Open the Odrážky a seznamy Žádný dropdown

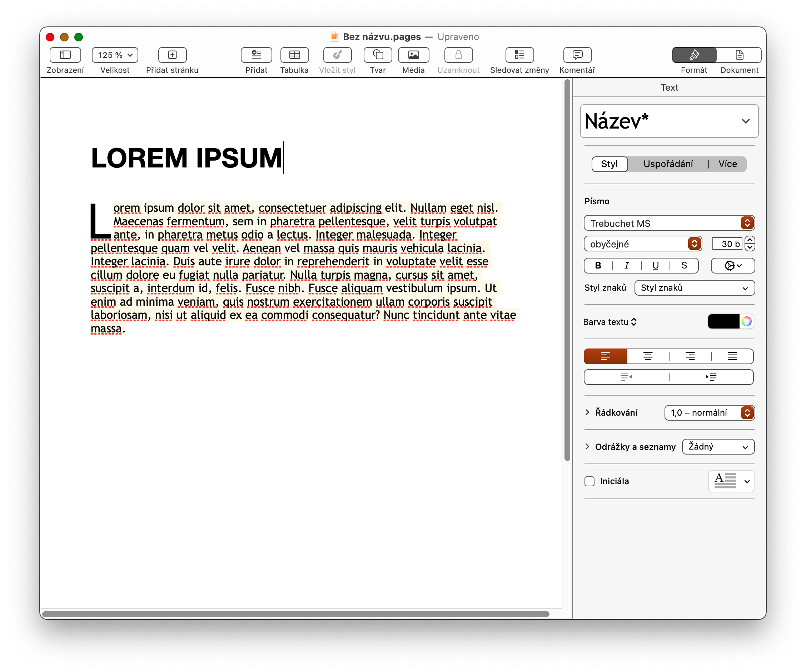(x=718, y=446)
